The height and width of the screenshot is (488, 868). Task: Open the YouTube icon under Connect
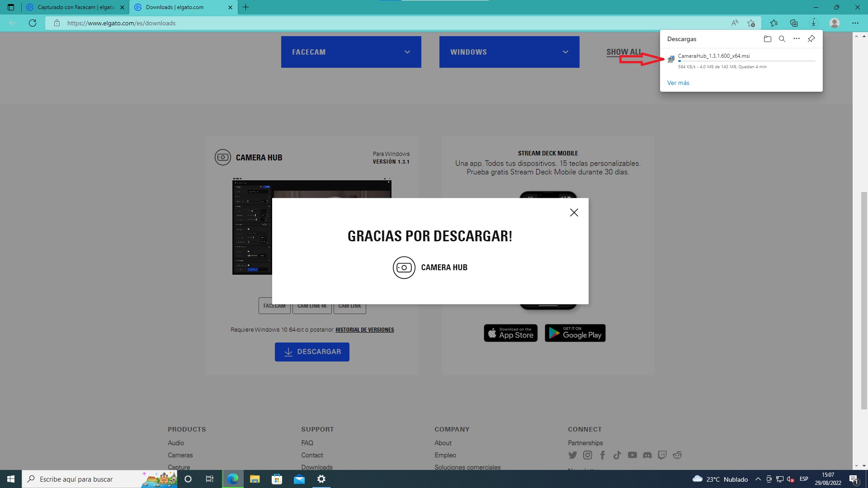tap(632, 455)
